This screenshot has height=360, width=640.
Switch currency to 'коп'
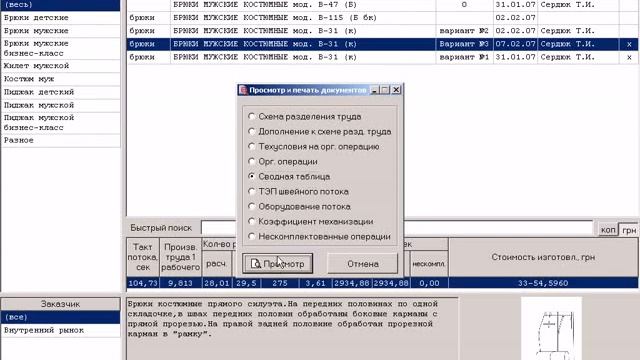608,230
